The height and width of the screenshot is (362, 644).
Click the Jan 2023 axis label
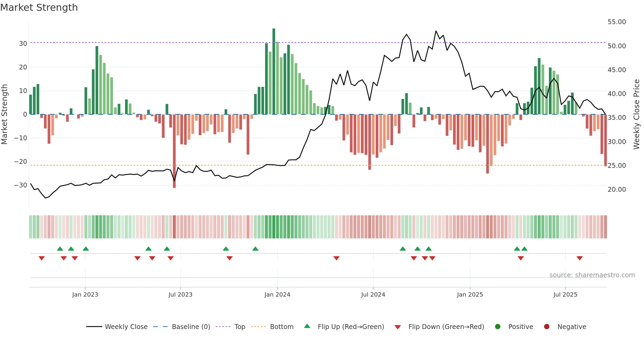85,294
